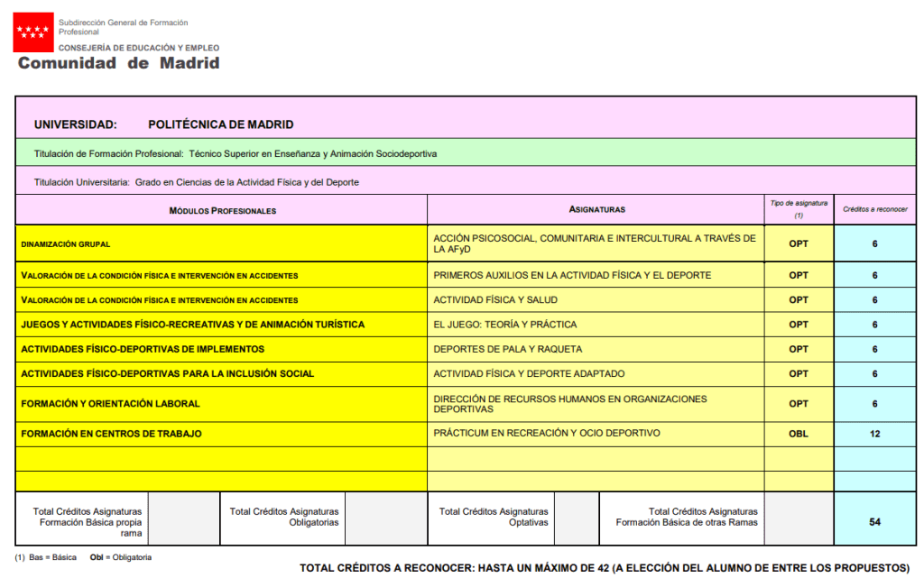Click the 'UNIVERSIDAD:' label
Image resolution: width=924 pixels, height=587 pixels.
point(76,124)
